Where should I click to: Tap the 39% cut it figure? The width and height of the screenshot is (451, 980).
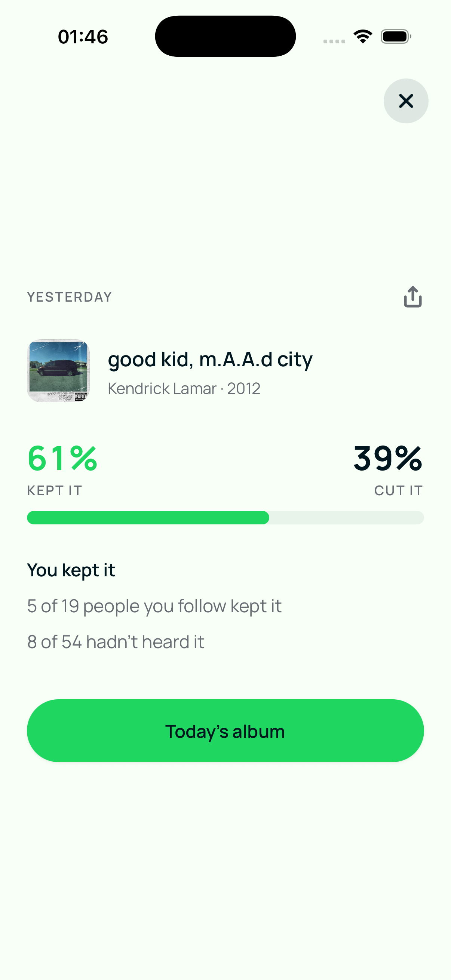click(x=388, y=458)
